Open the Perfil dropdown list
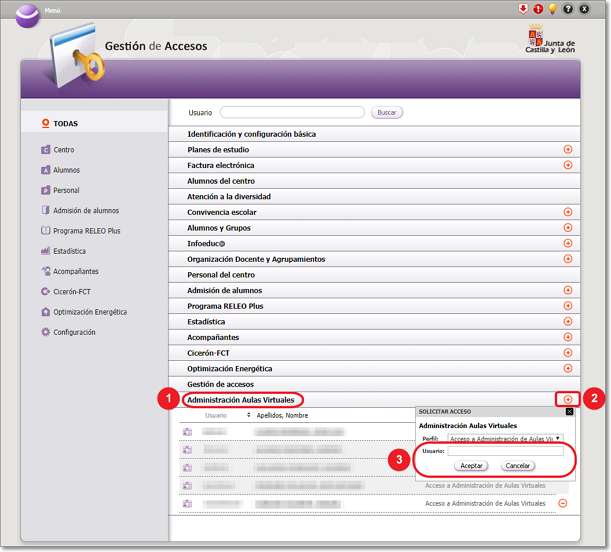The image size is (611, 552). pos(504,438)
